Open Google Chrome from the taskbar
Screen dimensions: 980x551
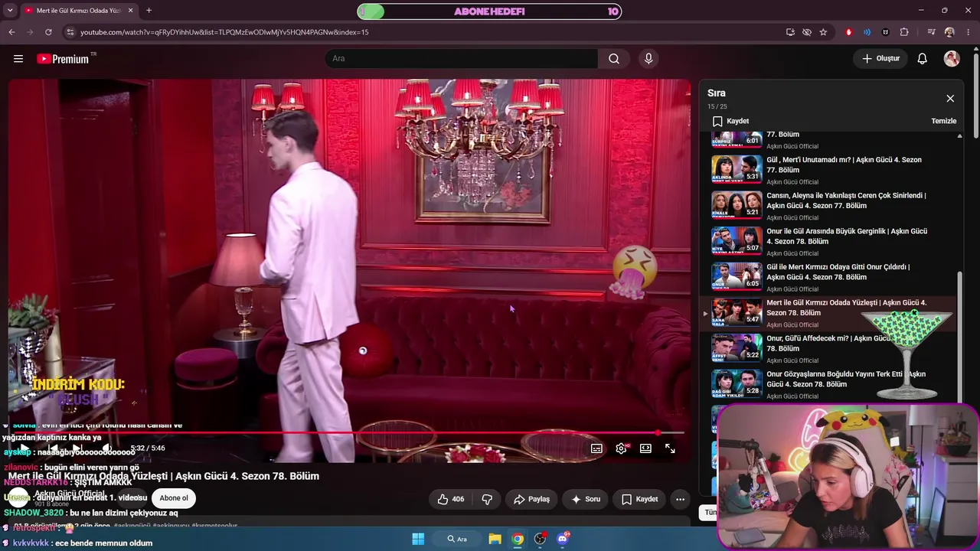[518, 539]
